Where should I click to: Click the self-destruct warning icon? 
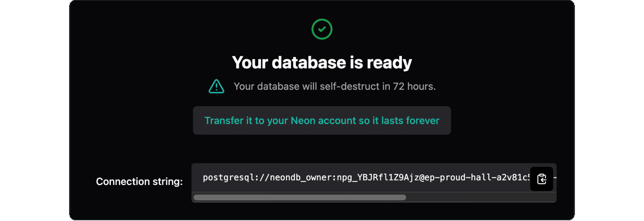[216, 86]
